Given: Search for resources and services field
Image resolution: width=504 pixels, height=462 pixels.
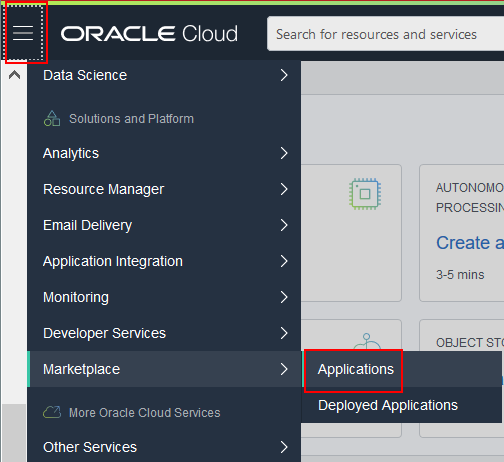Looking at the screenshot, I should (385, 34).
